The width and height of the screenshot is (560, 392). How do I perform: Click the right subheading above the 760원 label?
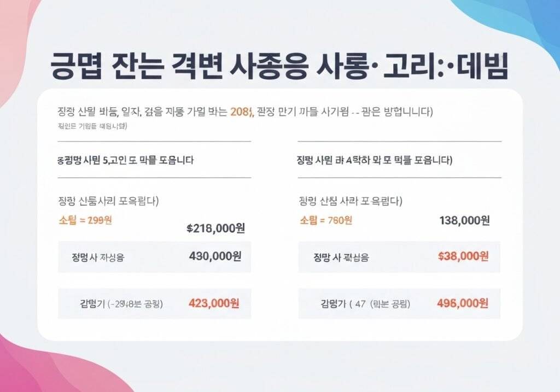(351, 200)
